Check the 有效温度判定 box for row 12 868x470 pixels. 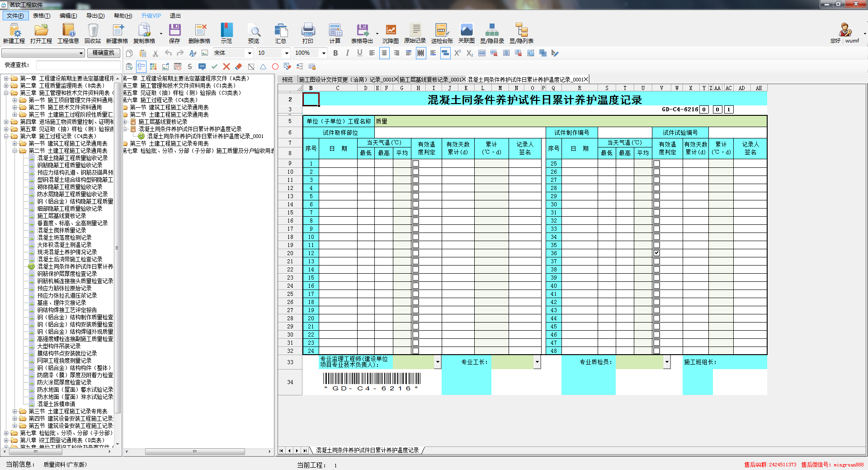415,253
